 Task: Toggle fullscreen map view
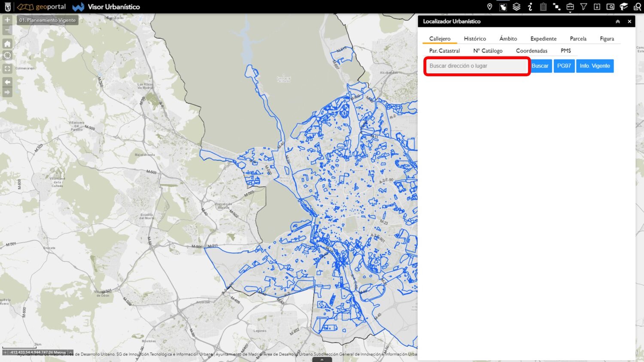point(7,69)
